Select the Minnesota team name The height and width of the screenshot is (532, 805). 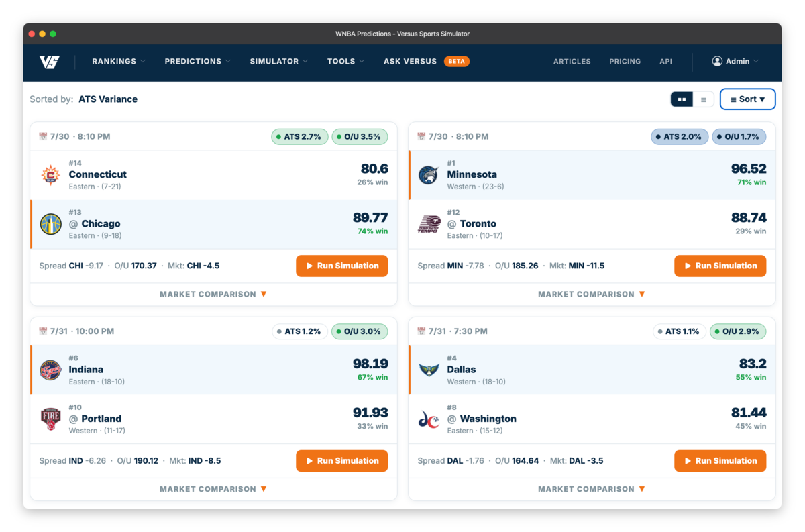(x=472, y=174)
